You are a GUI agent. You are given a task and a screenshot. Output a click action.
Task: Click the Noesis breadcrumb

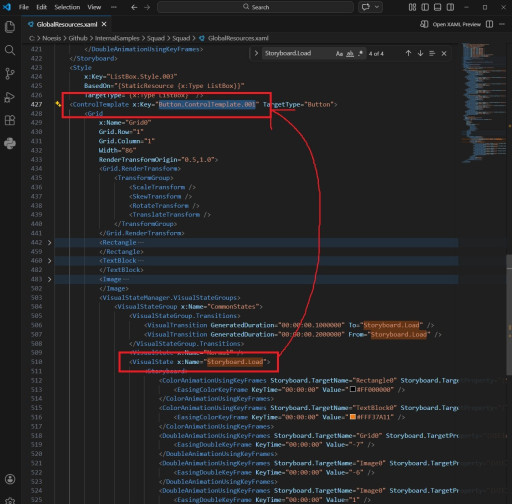pyautogui.click(x=51, y=38)
